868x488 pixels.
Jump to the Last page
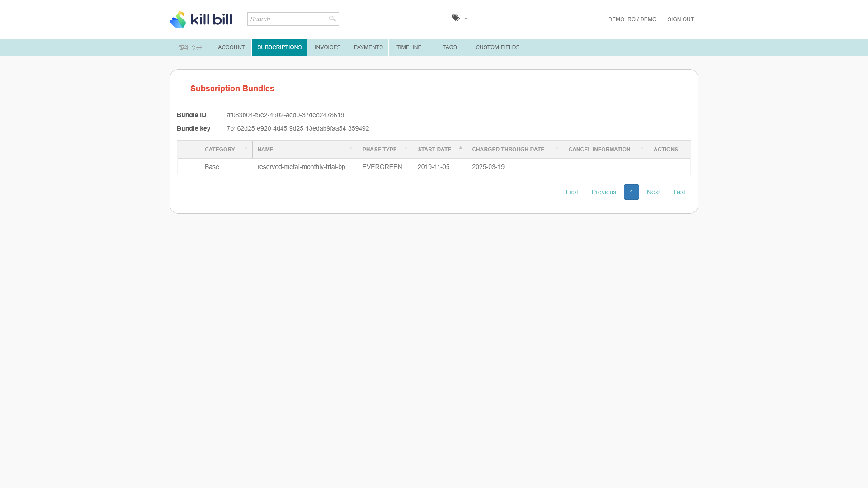click(679, 192)
